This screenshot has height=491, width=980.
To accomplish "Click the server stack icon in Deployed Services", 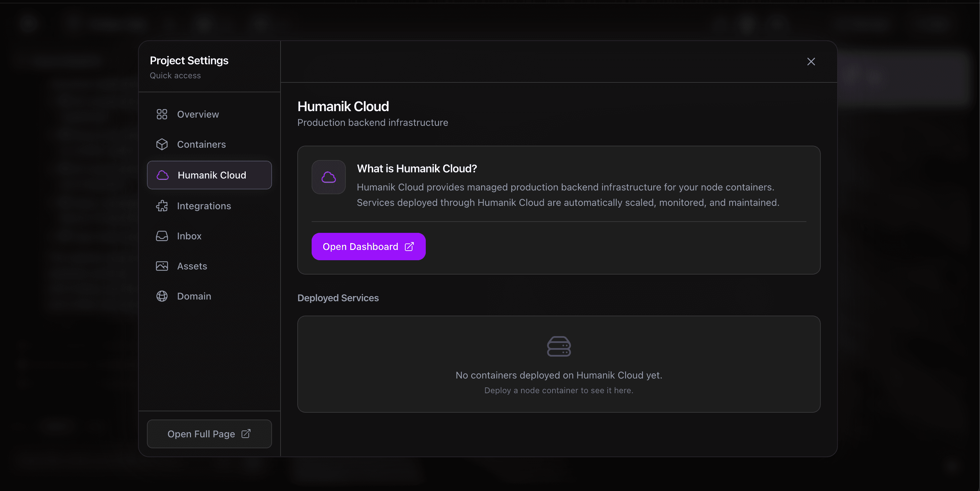I will pos(559,346).
